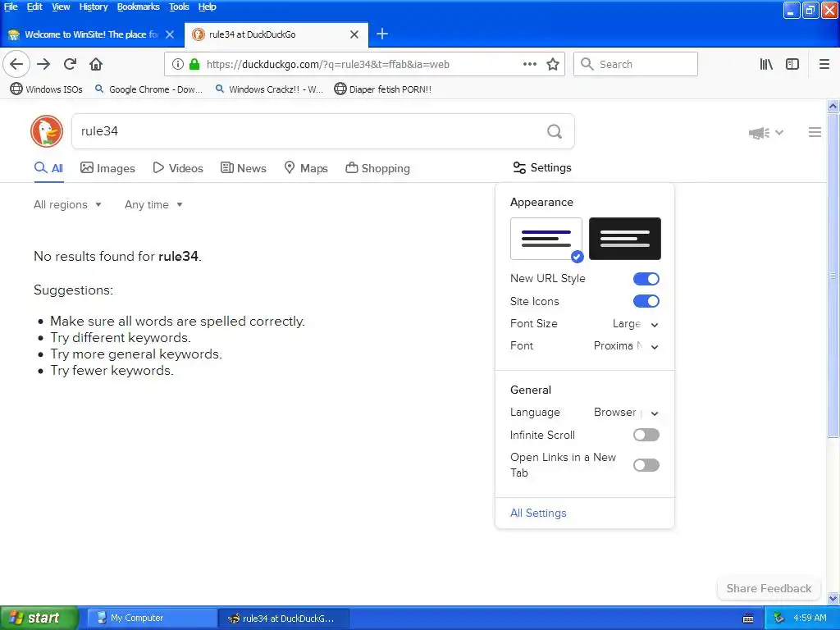Enable Open Links in a New Tab
This screenshot has width=840, height=630.
click(646, 465)
